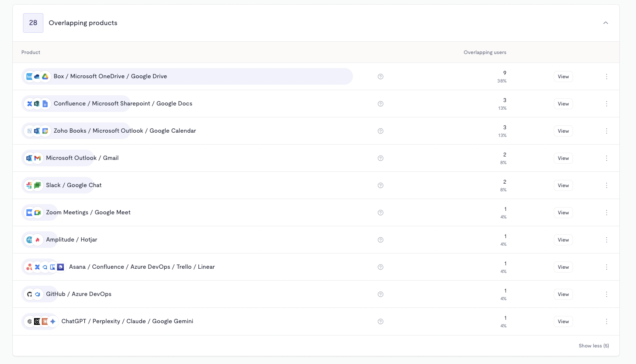View Slack / Google Chat overlap
Screen dimensions: 636x364
[563, 185]
